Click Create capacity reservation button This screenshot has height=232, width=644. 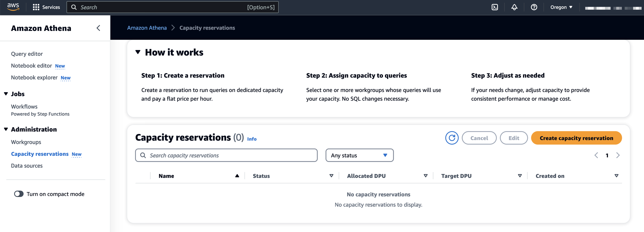point(576,138)
